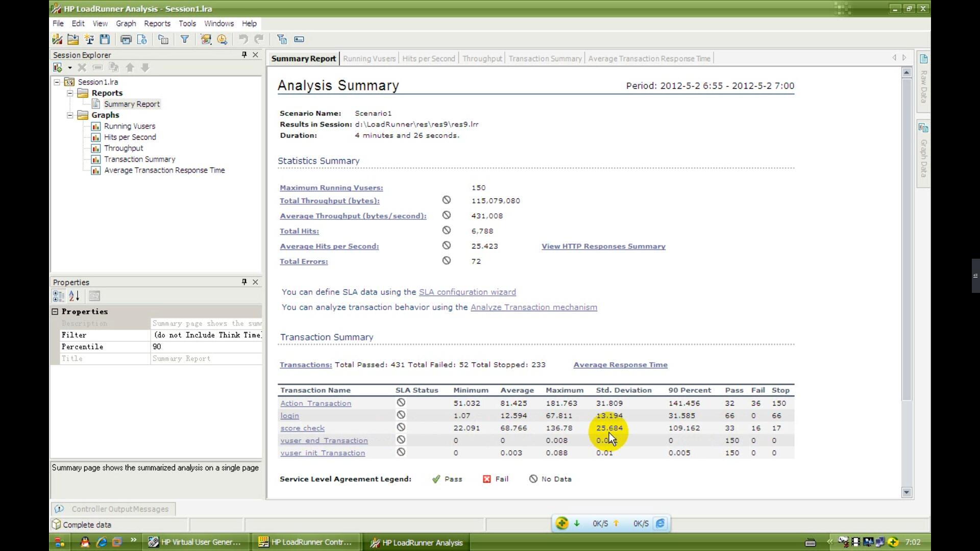Click the clock with arrow toolbar icon
The width and height of the screenshot is (980, 551).
(x=222, y=39)
